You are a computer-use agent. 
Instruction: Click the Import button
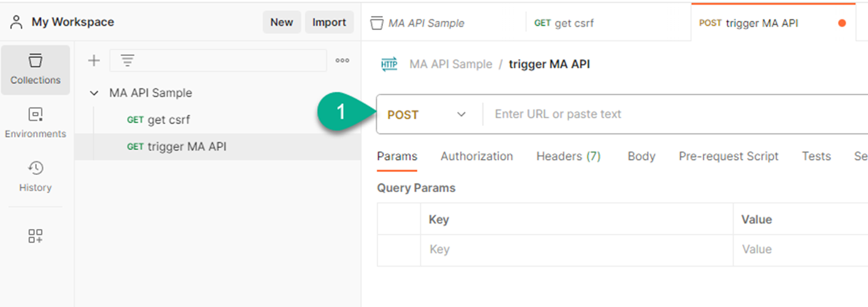(329, 22)
